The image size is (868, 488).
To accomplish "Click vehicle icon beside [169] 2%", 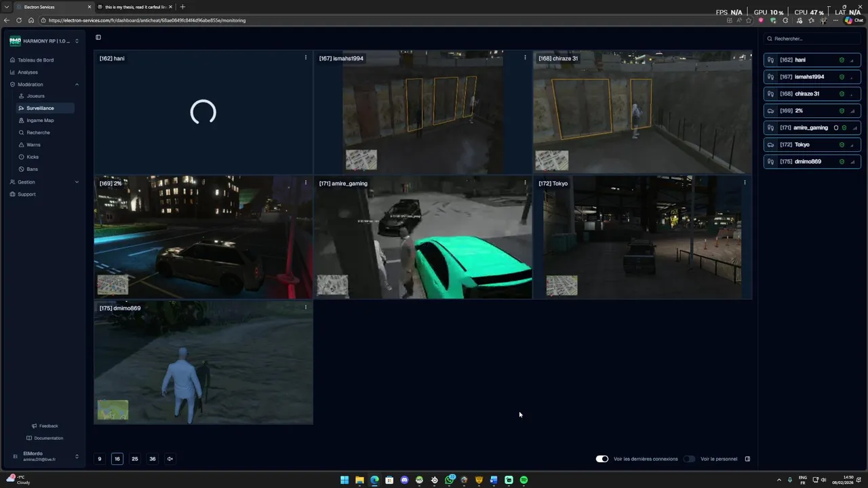I will point(771,111).
